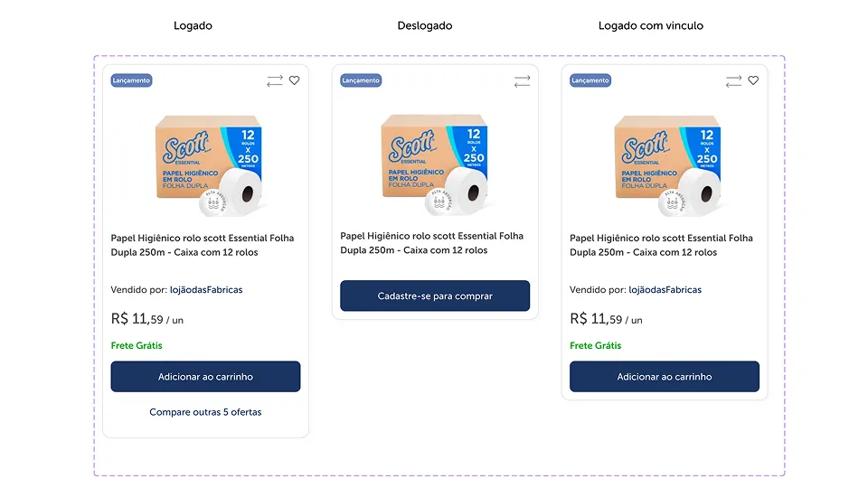
Task: Open lojãodasFabricas seller link in Logado com vínculo card
Action: (665, 290)
